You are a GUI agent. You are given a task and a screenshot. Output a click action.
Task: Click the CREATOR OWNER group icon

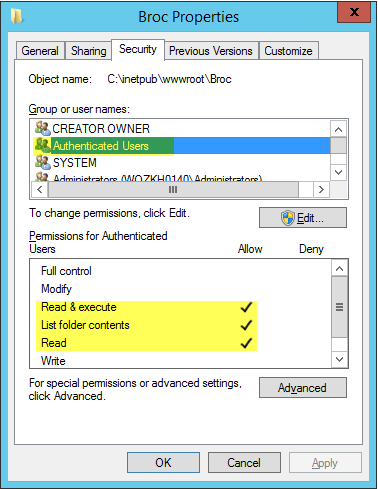(43, 128)
